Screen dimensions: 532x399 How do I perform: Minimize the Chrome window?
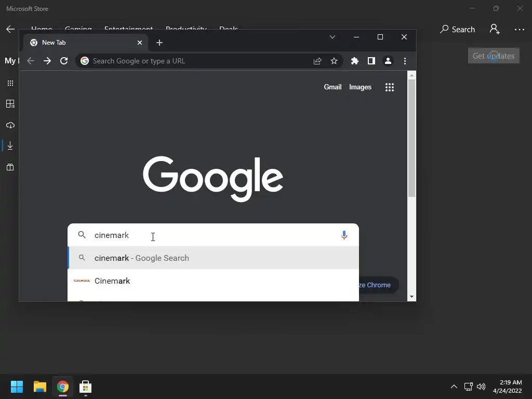(x=356, y=37)
